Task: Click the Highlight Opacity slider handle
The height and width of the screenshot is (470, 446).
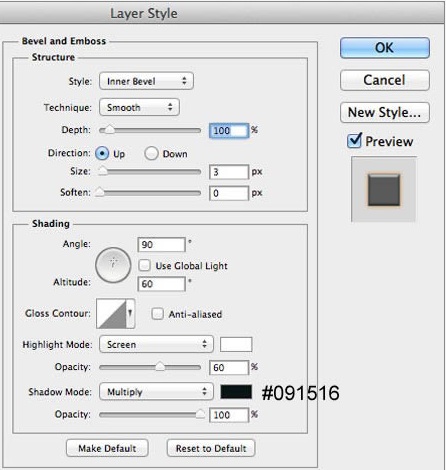Action: click(x=160, y=367)
